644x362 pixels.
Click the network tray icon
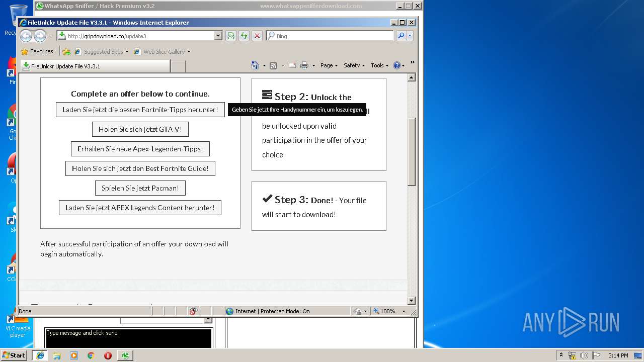click(x=572, y=355)
